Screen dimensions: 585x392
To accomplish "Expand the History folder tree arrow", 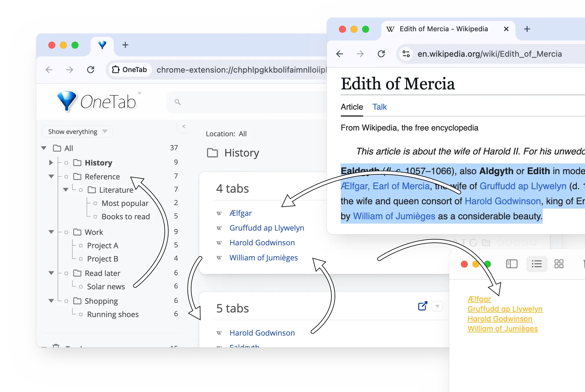I will 51,163.
